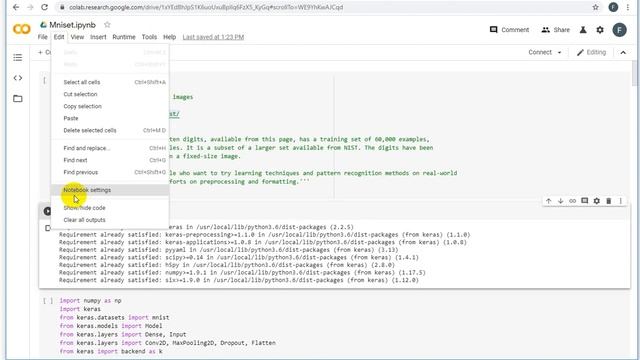Click the Comment button
This screenshot has width=640, height=360.
pos(509,30)
